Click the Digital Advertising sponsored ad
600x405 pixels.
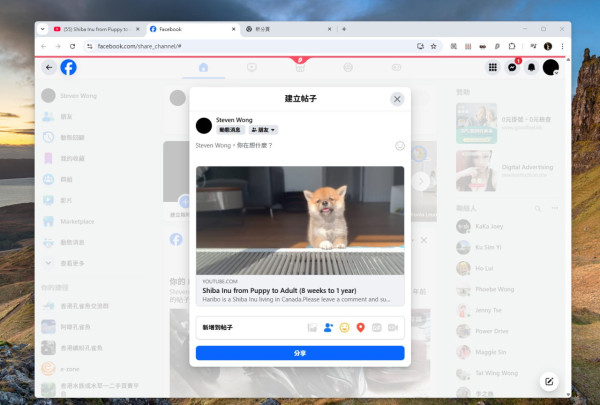click(x=505, y=171)
